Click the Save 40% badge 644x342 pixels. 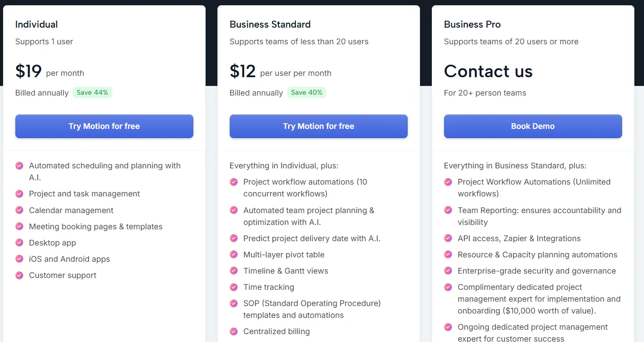click(x=306, y=93)
